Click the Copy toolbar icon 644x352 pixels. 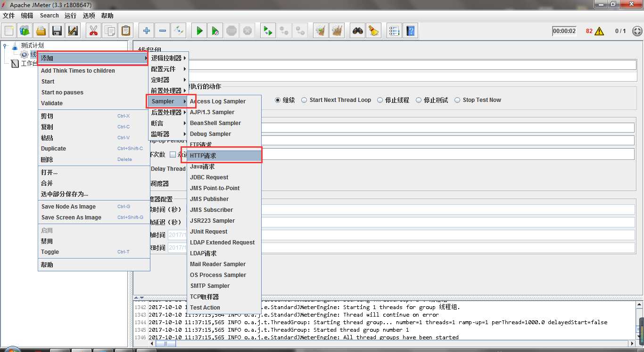(109, 31)
